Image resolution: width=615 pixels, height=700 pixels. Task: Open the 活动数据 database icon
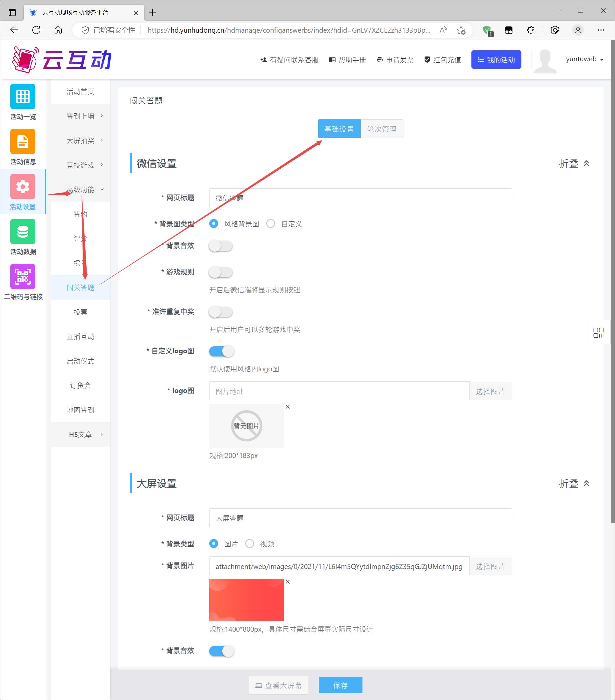(x=23, y=232)
